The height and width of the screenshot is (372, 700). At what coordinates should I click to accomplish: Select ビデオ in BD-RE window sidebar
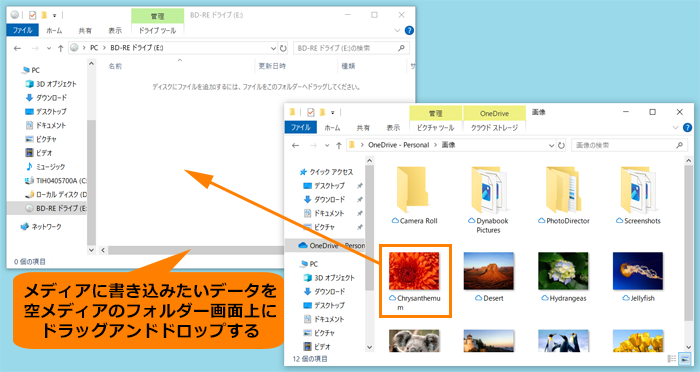tap(39, 153)
